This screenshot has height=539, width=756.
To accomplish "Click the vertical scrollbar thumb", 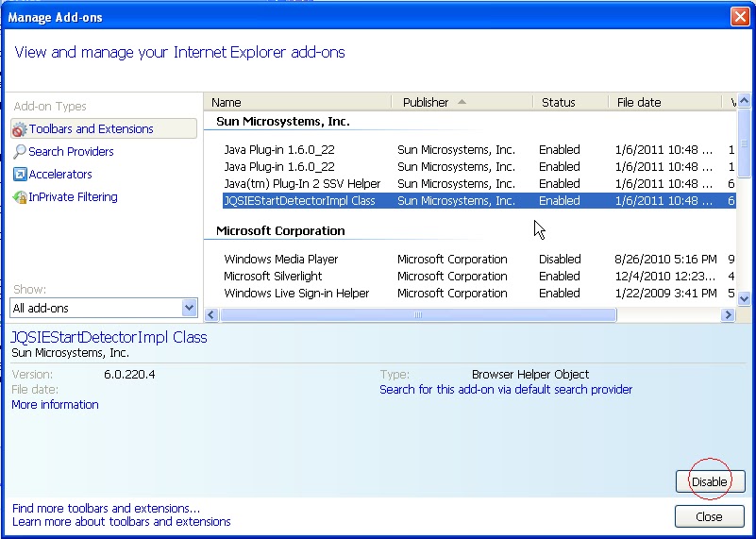I will [x=744, y=143].
